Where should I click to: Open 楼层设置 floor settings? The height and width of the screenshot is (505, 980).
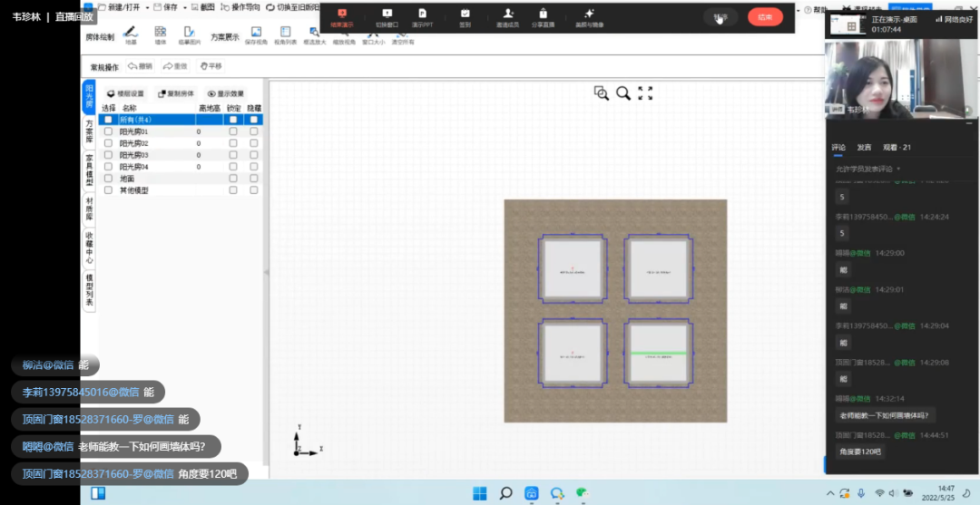[x=125, y=93]
